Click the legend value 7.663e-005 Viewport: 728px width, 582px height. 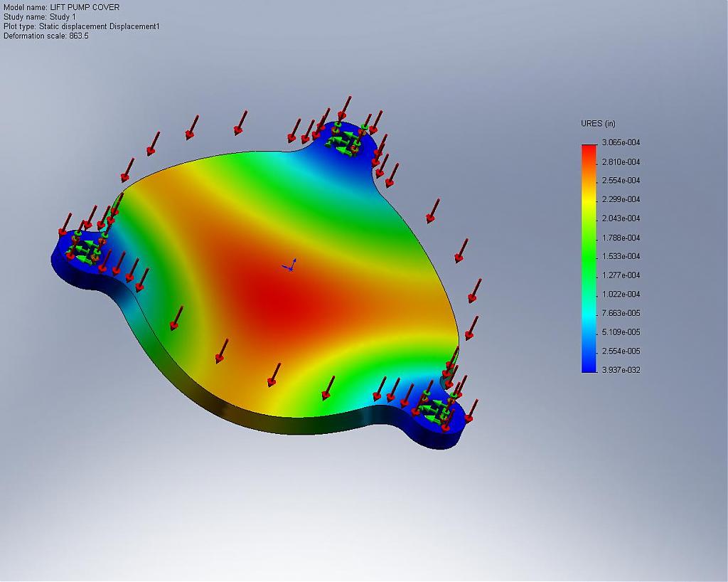[x=621, y=313]
